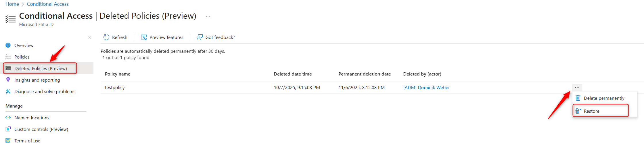
Task: Click the Restore icon in context menu
Action: click(x=578, y=111)
